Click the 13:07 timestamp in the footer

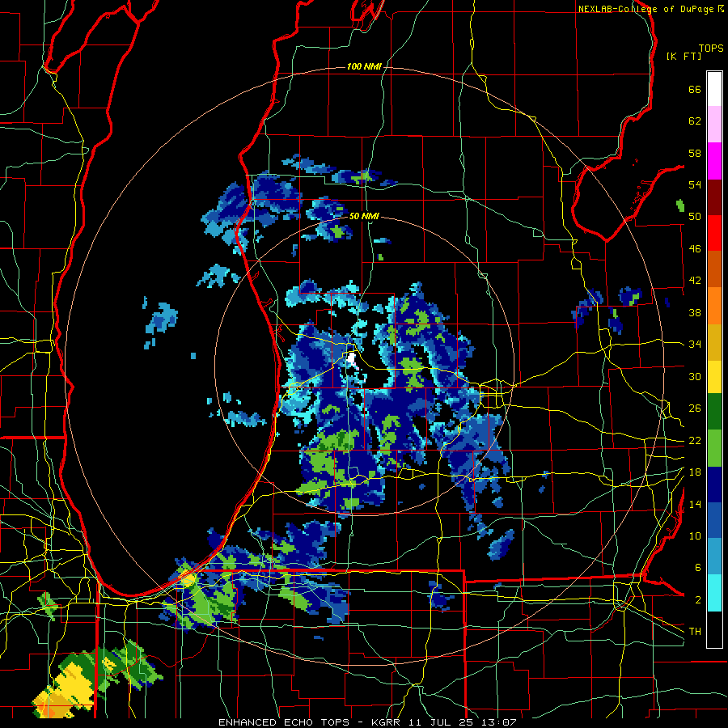(x=498, y=722)
